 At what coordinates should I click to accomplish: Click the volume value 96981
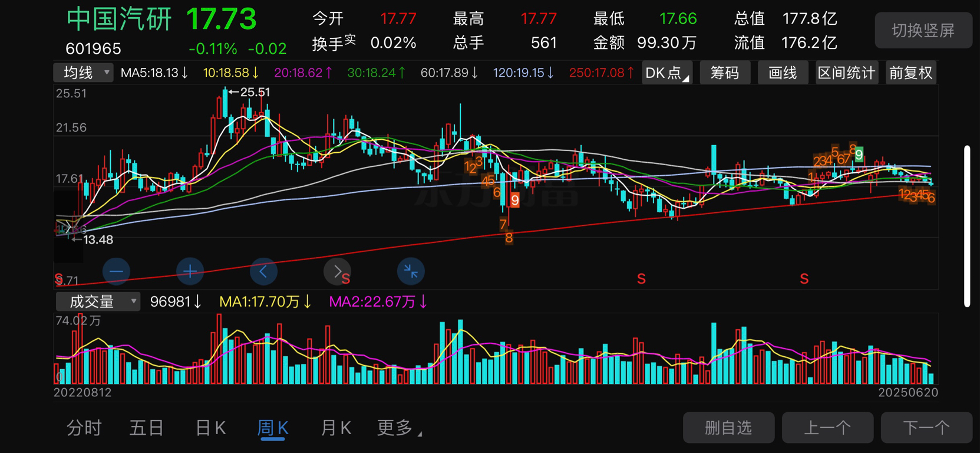pyautogui.click(x=176, y=302)
